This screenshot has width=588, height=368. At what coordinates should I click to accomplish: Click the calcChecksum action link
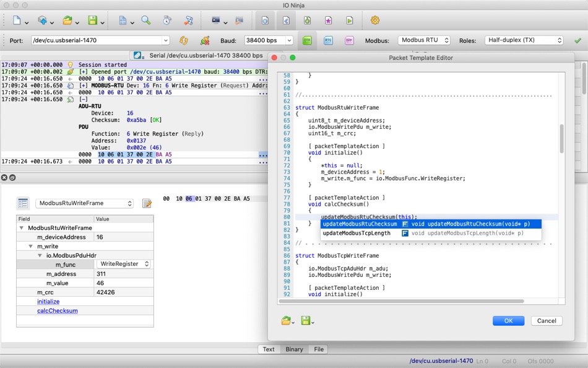click(x=58, y=311)
